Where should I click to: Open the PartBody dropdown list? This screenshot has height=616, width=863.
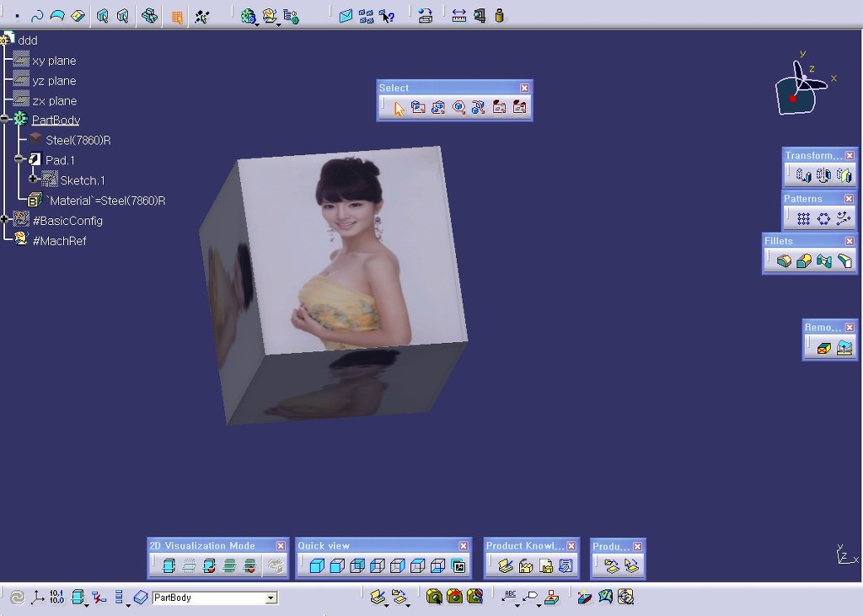[x=271, y=598]
